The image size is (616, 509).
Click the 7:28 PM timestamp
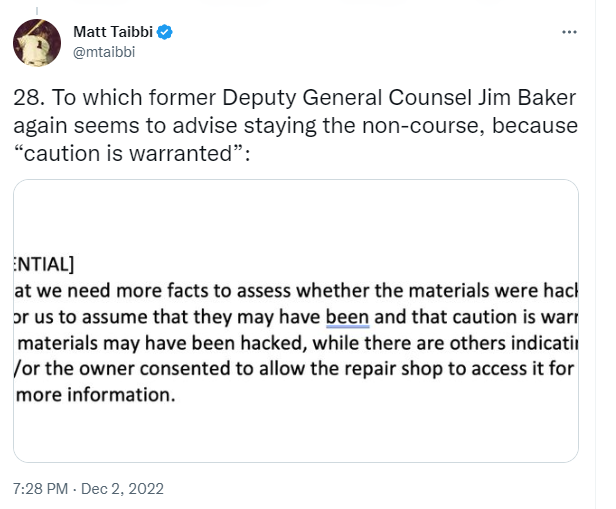pyautogui.click(x=40, y=489)
